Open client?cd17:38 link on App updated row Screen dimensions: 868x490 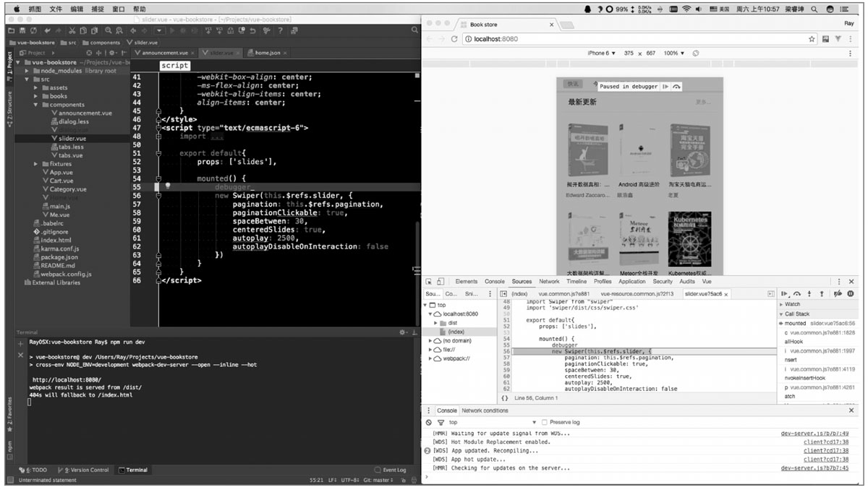point(826,450)
